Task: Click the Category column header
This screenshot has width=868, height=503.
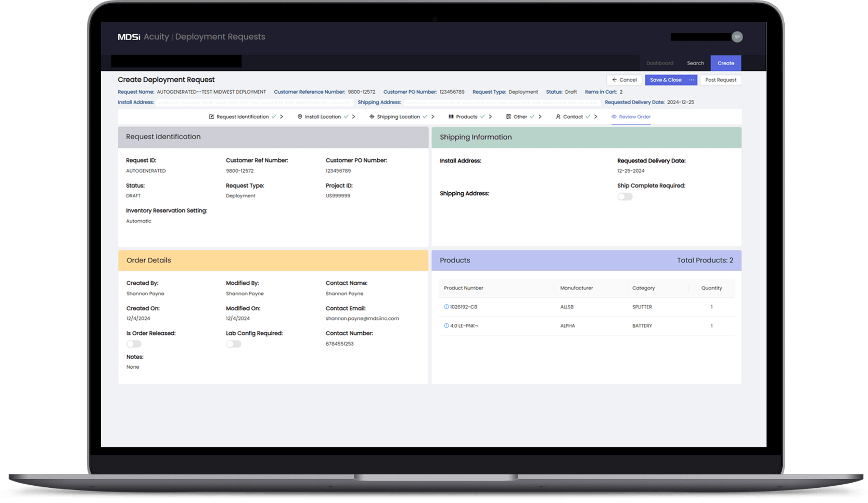Action: pyautogui.click(x=644, y=288)
